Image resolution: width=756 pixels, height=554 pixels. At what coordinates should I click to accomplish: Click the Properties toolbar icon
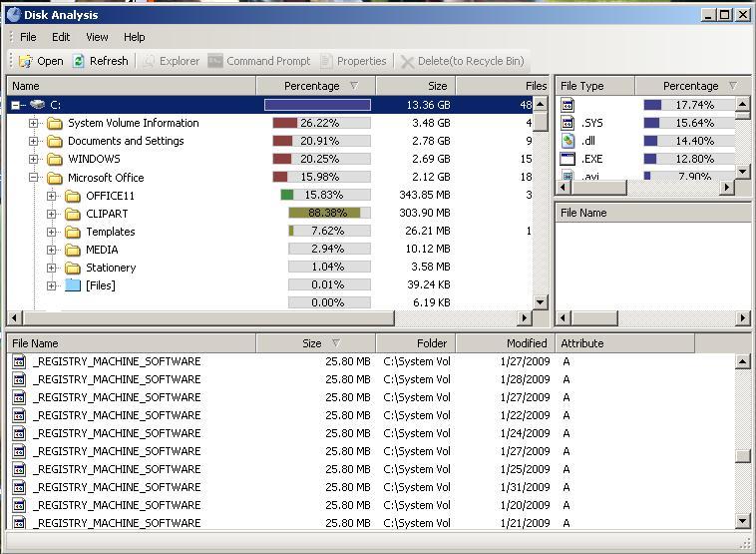pyautogui.click(x=326, y=61)
